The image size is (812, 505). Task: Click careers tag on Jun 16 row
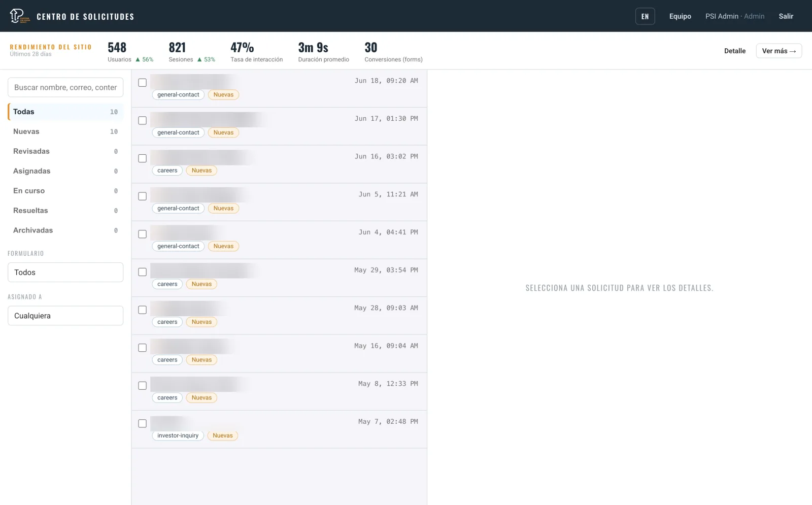(x=167, y=171)
